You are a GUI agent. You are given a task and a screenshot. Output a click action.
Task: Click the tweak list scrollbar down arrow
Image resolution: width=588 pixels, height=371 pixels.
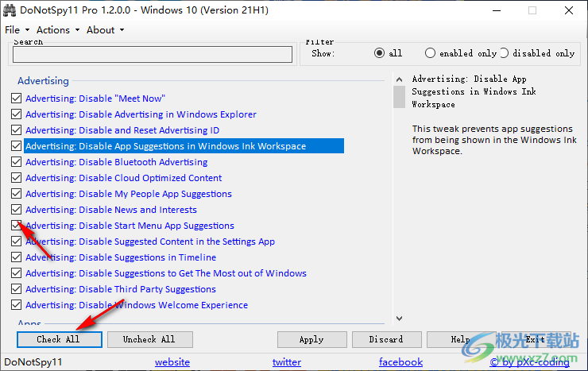coord(400,318)
